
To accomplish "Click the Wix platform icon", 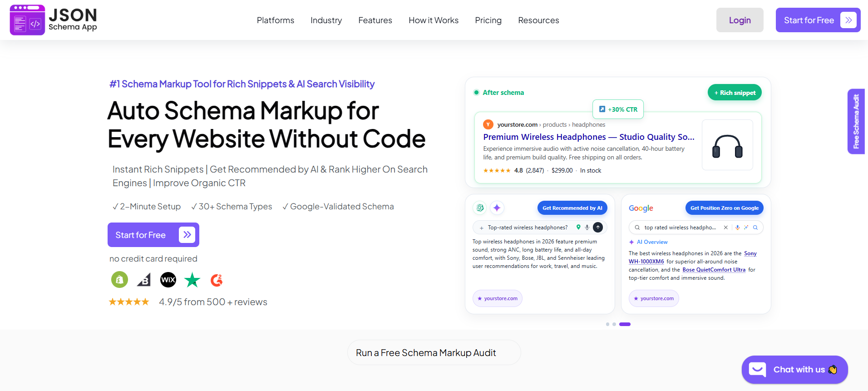I will (x=168, y=280).
